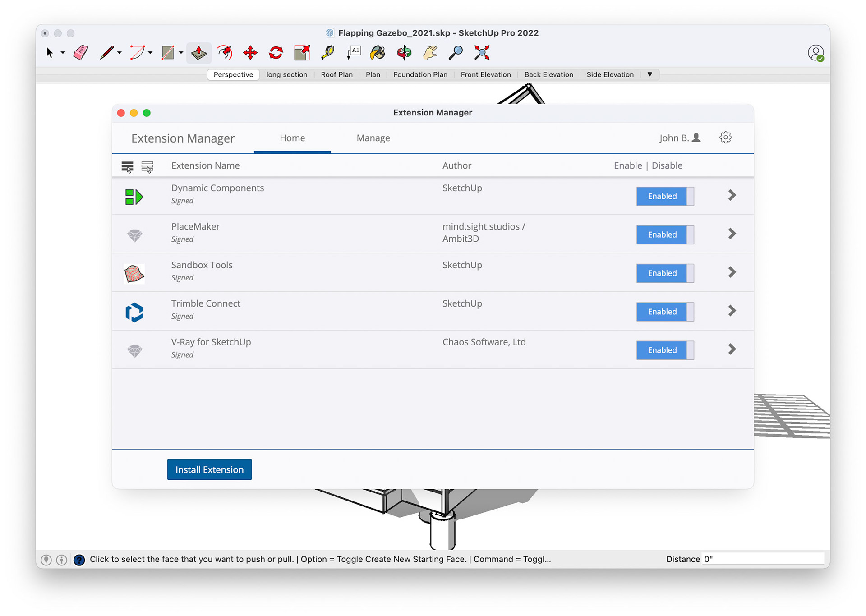Switch to the Plan scene tab
This screenshot has height=616, width=866.
pos(373,74)
